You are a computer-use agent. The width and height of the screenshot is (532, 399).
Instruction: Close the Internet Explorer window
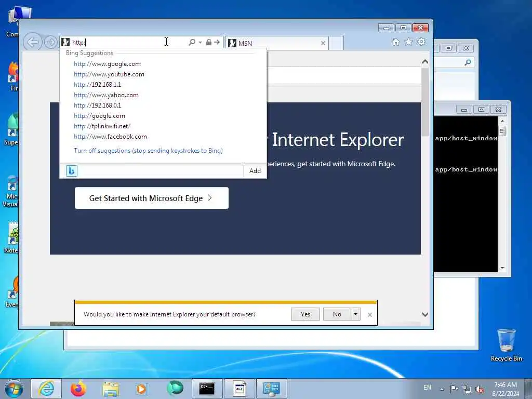pyautogui.click(x=421, y=28)
